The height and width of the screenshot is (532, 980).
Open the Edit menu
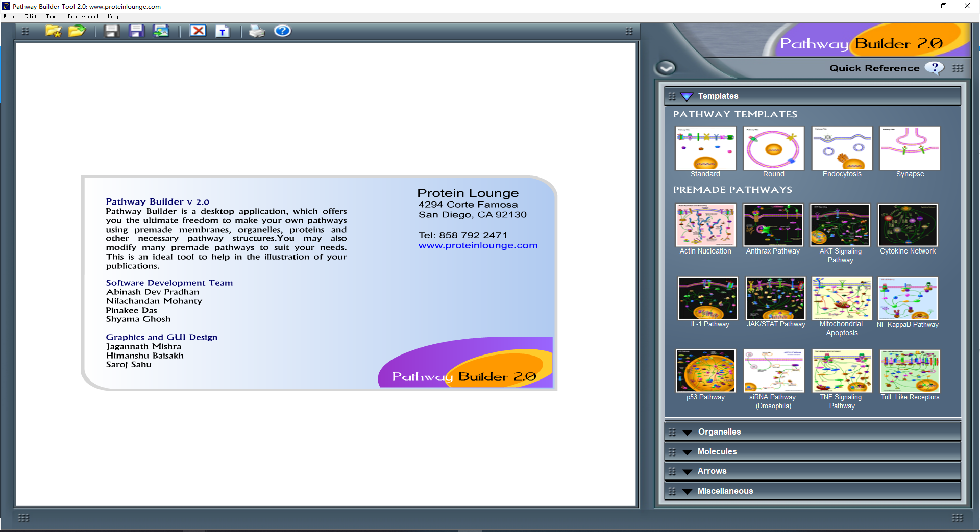click(31, 17)
